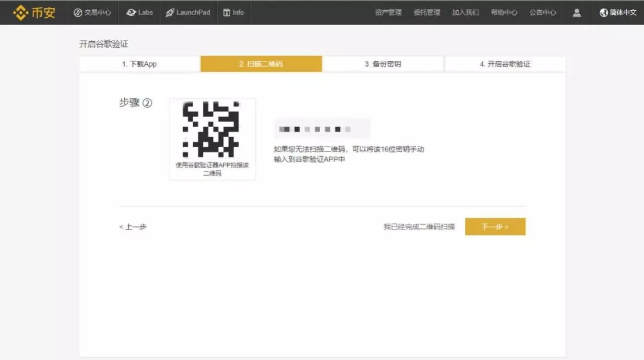Image resolution: width=644 pixels, height=360 pixels.
Task: Select step tab 4. 开启谷歌验证
Action: (505, 64)
